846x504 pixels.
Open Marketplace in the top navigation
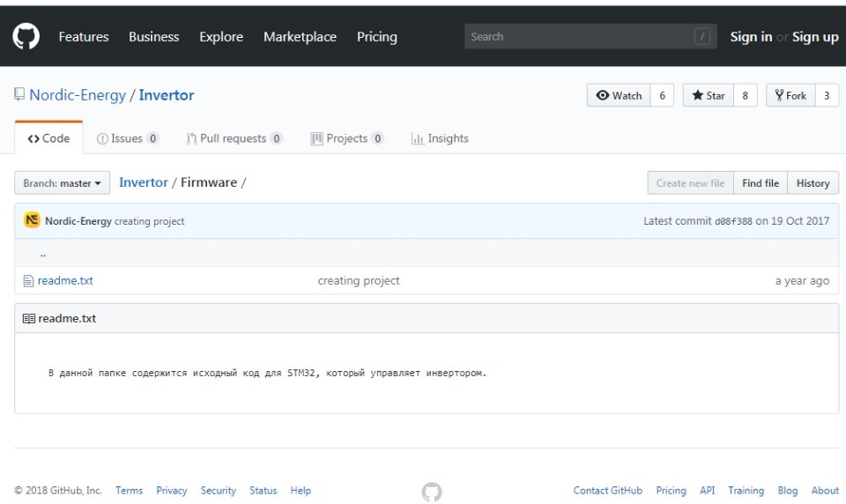coord(300,37)
